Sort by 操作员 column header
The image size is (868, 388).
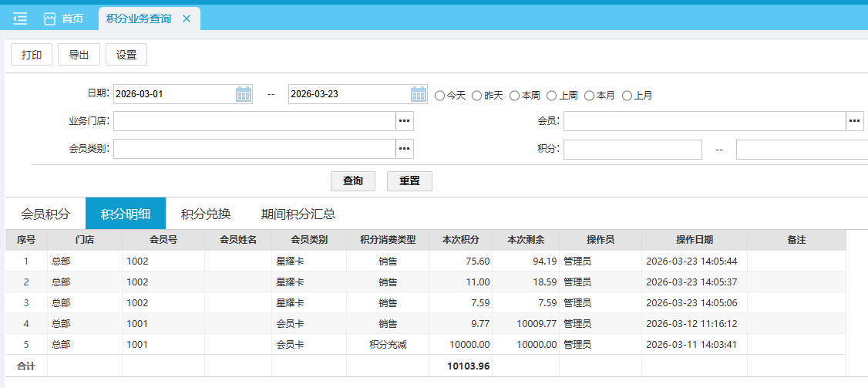coord(601,240)
